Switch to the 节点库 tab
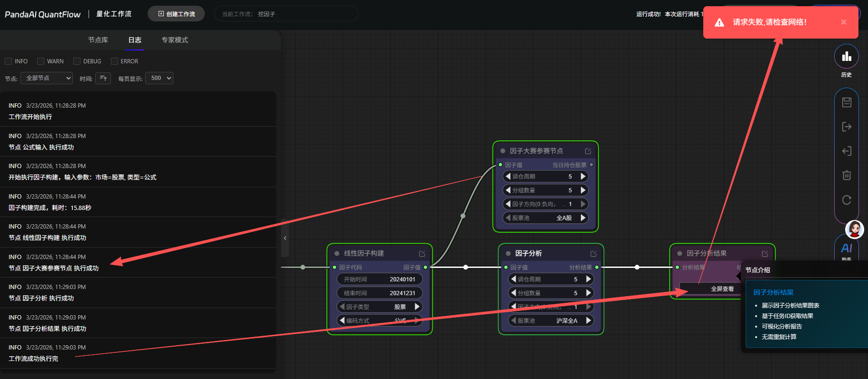 point(98,40)
